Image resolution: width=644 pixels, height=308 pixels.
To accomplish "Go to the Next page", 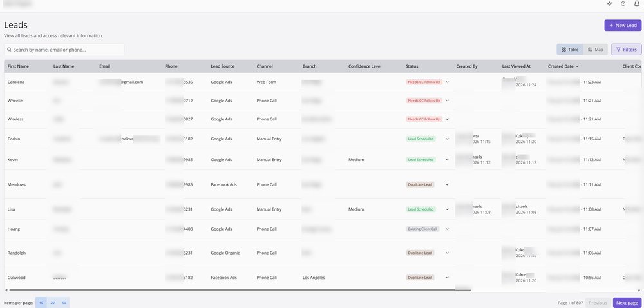I will click(627, 303).
